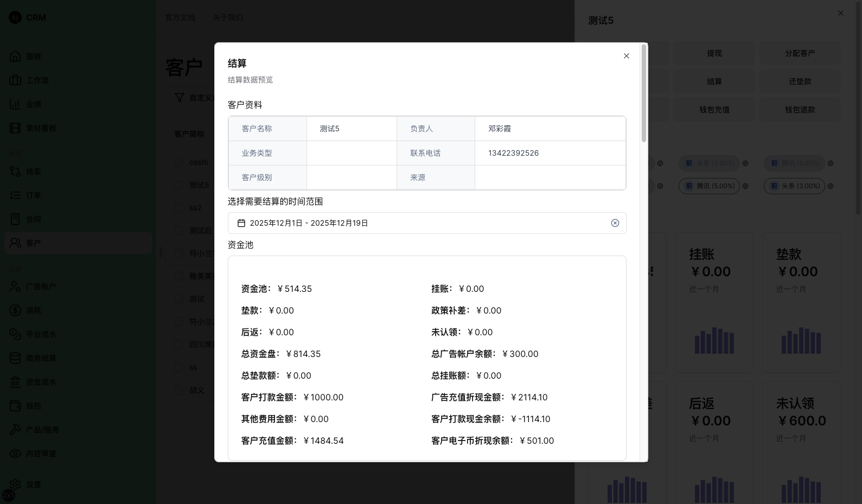Screen dimensions: 862x504
Task: Tick the checkbox for customer 雅美美
Action: click(x=178, y=276)
